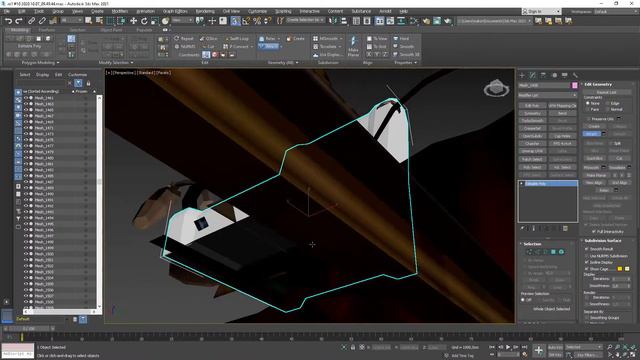Click the Mirror tool icon
The image size is (640, 360).
[333, 20]
